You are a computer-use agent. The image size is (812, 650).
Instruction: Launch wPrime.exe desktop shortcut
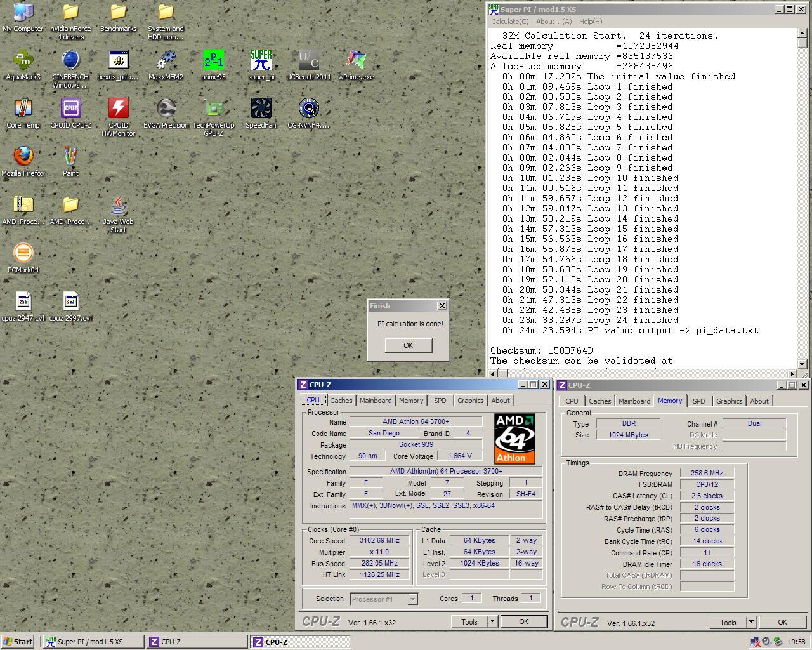[x=356, y=65]
